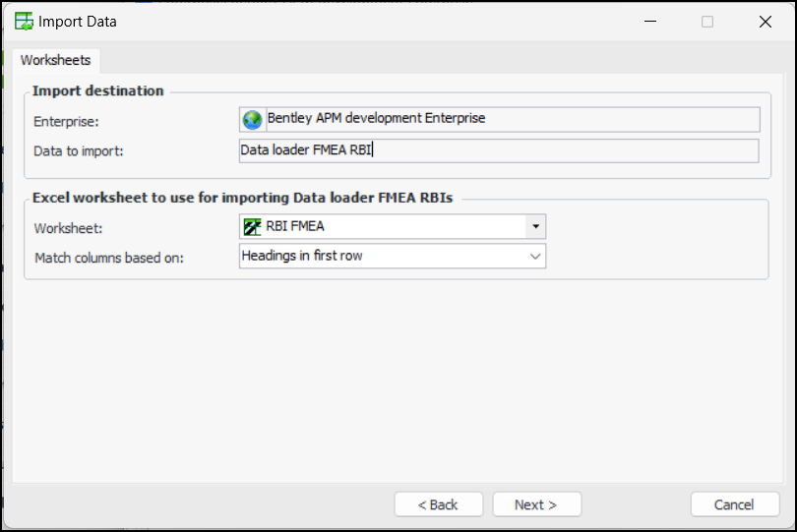Click the maximize window button

[x=707, y=22]
